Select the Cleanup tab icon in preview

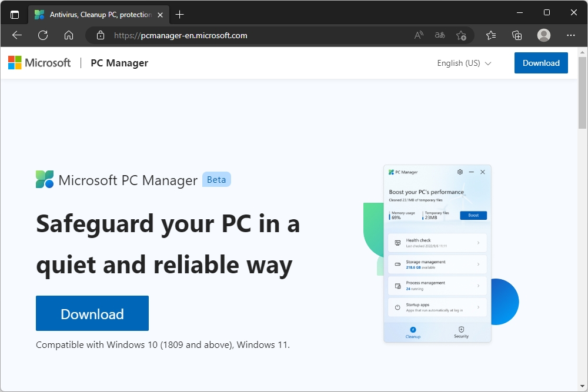pos(413,330)
